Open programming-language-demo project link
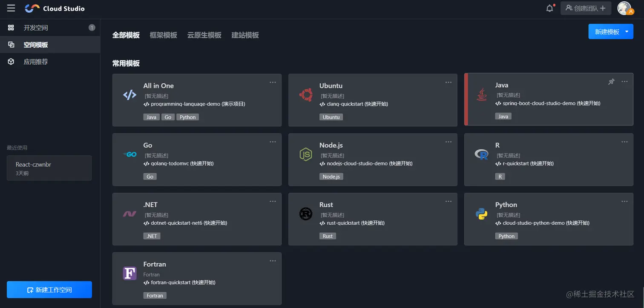The width and height of the screenshot is (644, 308). [x=194, y=104]
